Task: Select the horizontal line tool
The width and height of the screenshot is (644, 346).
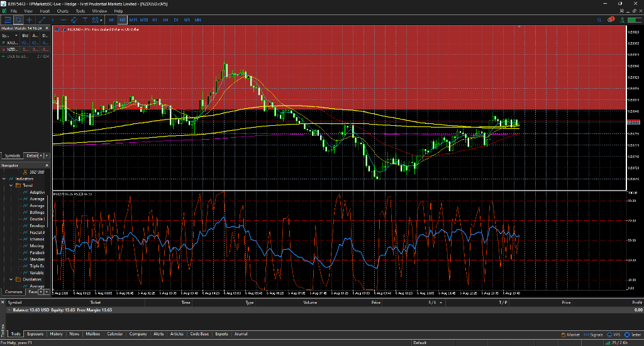Action: click(x=64, y=20)
